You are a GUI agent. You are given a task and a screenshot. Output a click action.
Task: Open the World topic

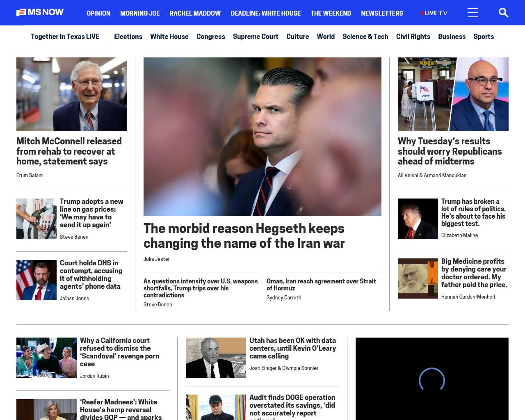click(x=326, y=37)
